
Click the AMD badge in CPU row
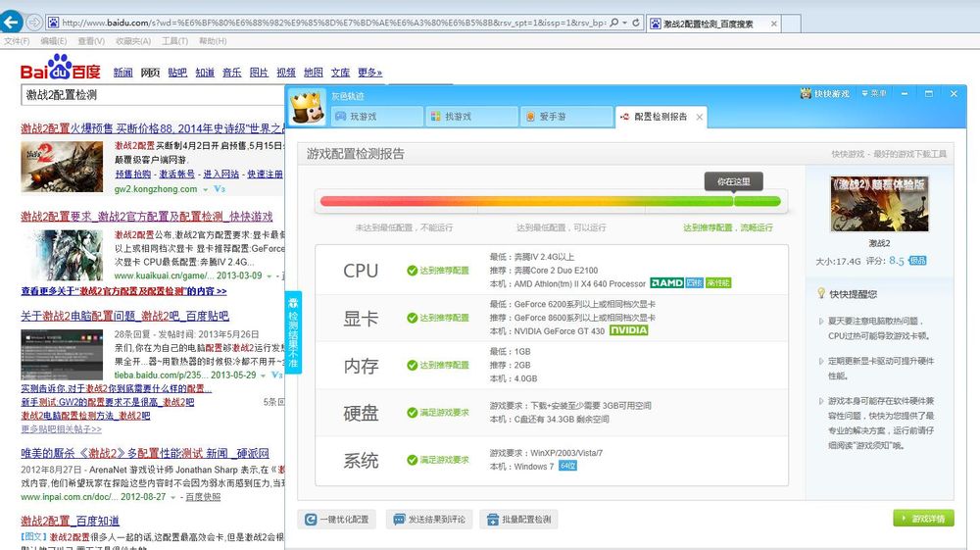[666, 283]
